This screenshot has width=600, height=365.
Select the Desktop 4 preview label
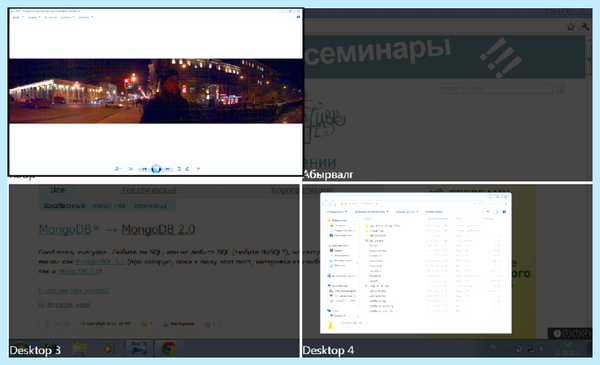[x=328, y=350]
